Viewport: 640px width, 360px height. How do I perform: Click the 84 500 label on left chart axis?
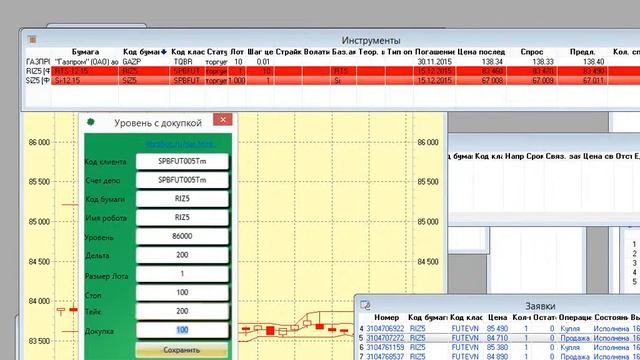click(39, 262)
